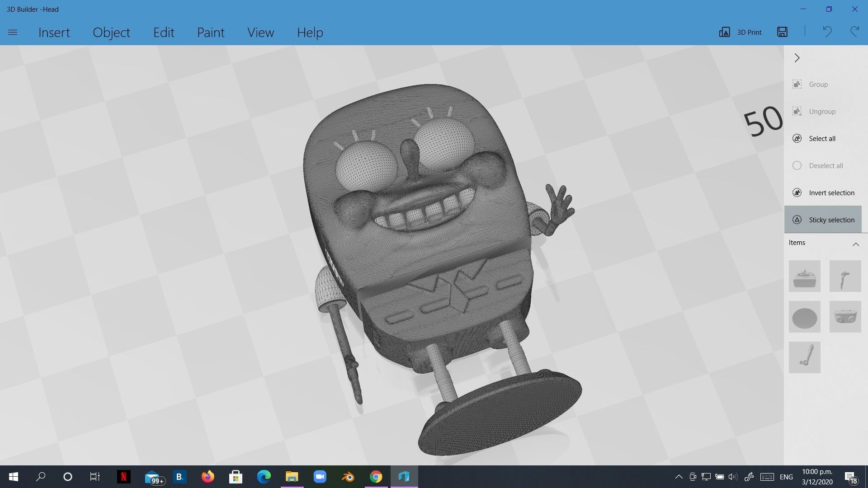Open Windows Ink Workspace pen icon
868x488 pixels.
click(749, 477)
